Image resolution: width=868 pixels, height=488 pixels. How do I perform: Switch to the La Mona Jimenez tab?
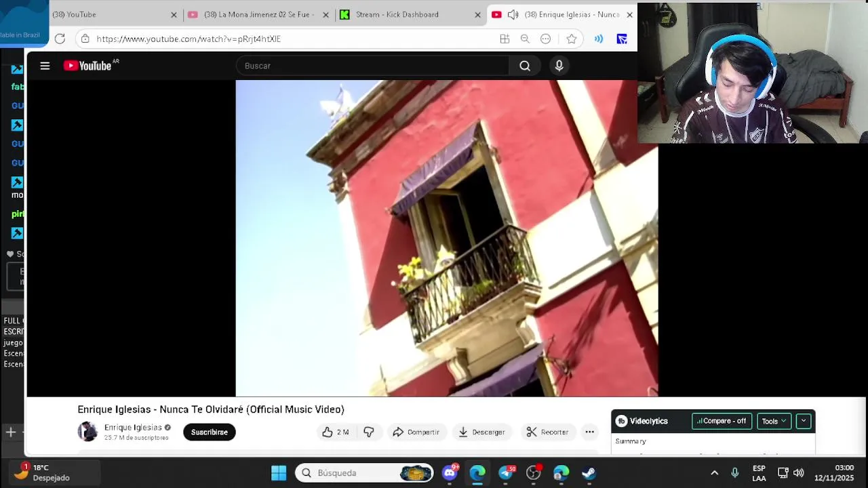point(258,14)
